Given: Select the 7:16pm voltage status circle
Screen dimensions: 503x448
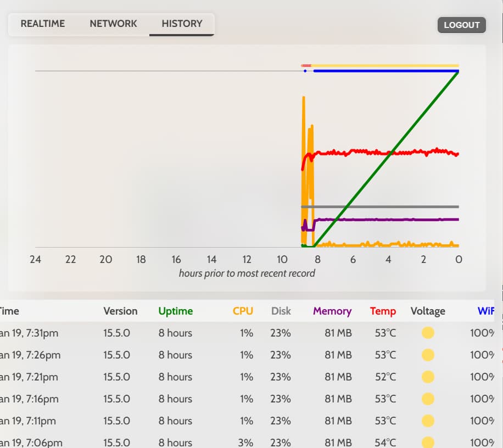Looking at the screenshot, I should [x=428, y=399].
